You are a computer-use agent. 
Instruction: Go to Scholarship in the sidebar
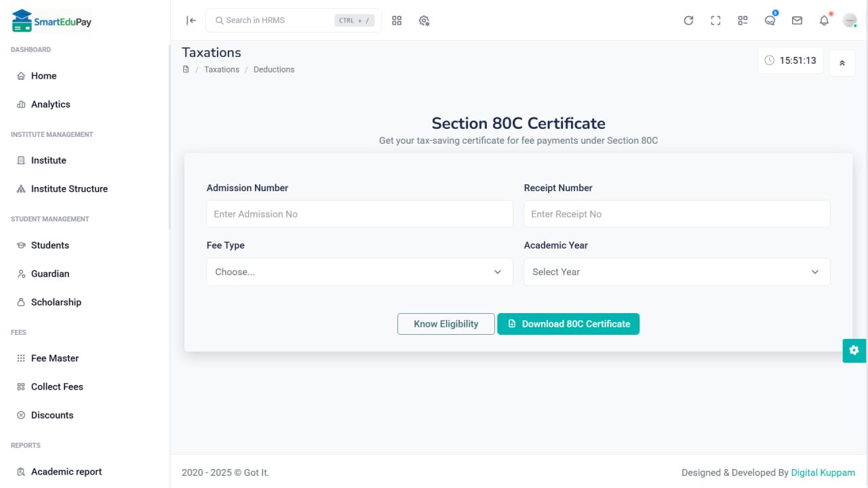(56, 302)
